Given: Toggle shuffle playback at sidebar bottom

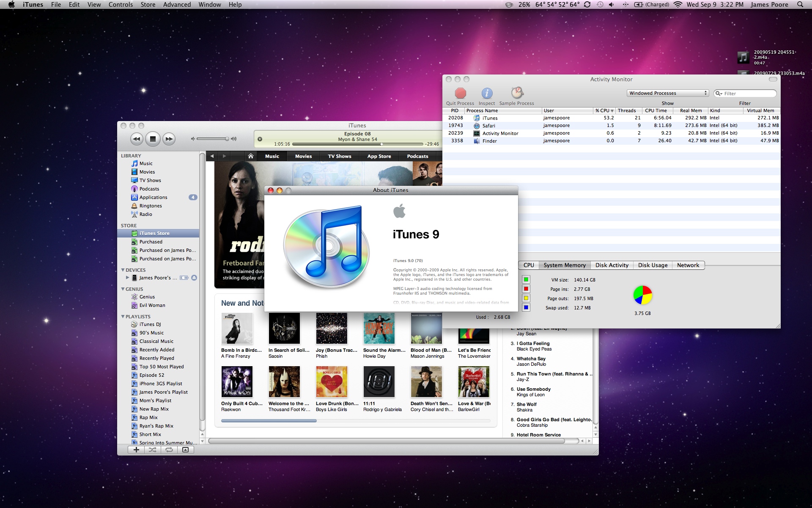Looking at the screenshot, I should [153, 450].
